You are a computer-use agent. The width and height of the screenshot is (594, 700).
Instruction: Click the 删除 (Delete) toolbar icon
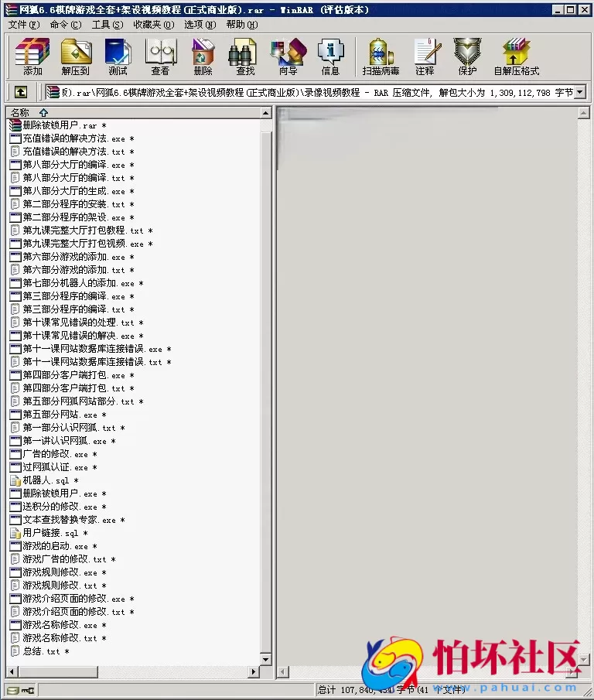(x=203, y=56)
